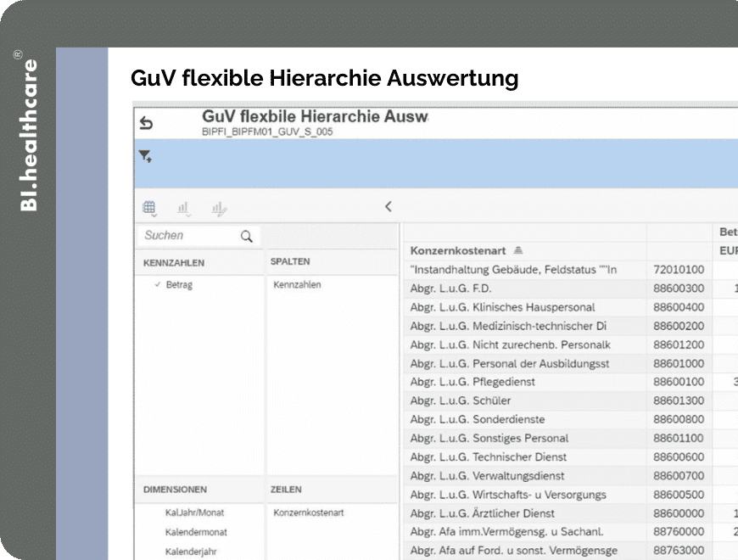
Task: Switch to the bar chart view icon
Action: tap(183, 208)
